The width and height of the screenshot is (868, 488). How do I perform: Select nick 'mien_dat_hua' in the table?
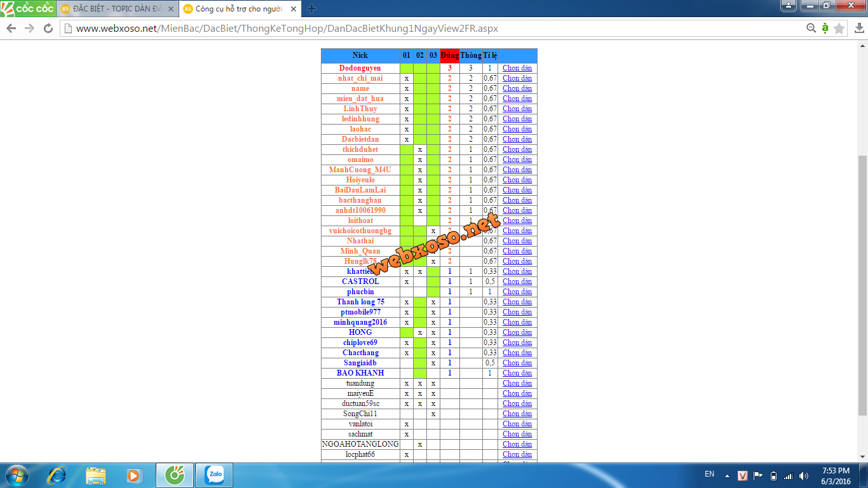[x=360, y=98]
